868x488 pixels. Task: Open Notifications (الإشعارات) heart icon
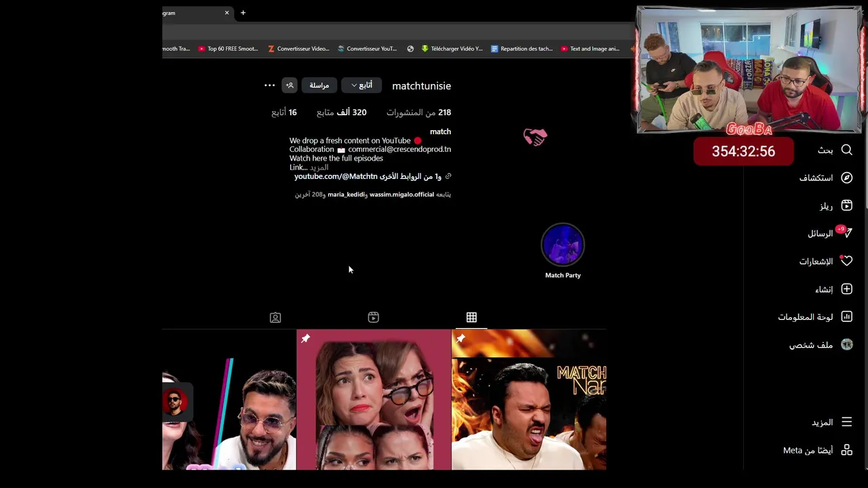coord(846,261)
